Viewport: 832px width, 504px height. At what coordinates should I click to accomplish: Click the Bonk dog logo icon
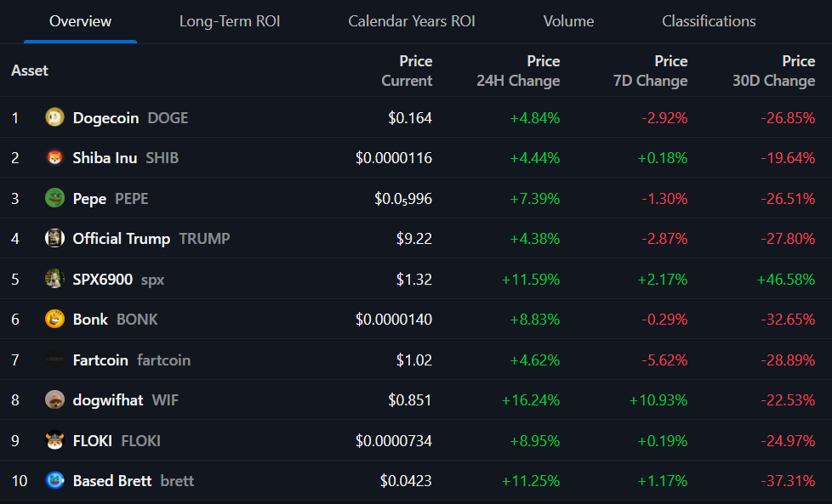pos(54,319)
